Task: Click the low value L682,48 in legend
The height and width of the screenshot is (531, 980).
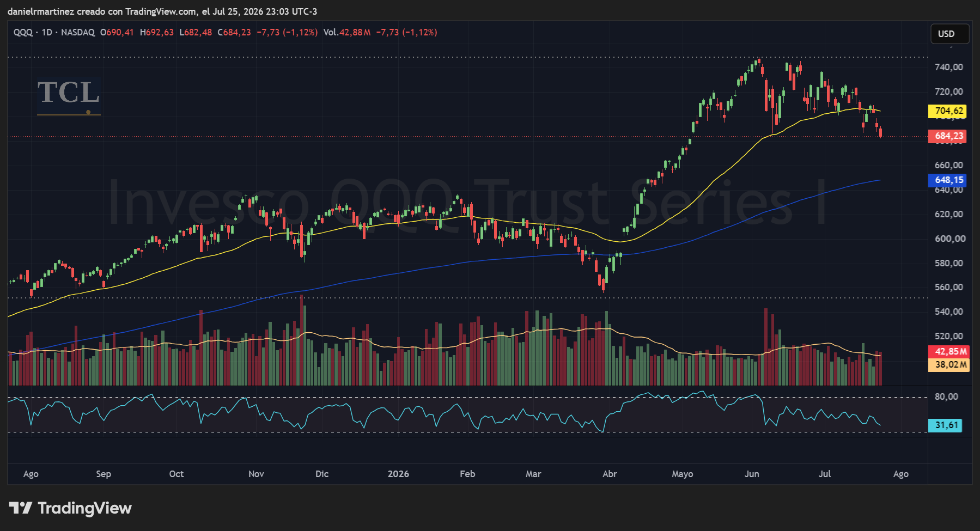Action: coord(196,32)
